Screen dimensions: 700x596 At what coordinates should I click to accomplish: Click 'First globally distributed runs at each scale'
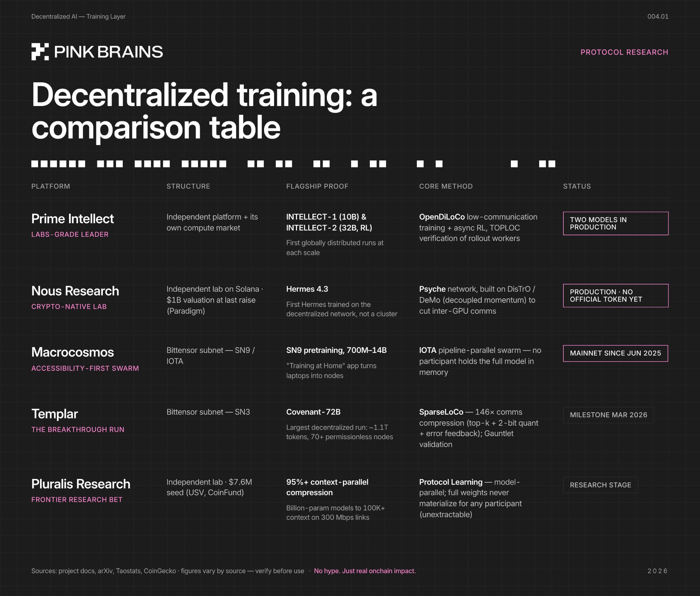(335, 247)
